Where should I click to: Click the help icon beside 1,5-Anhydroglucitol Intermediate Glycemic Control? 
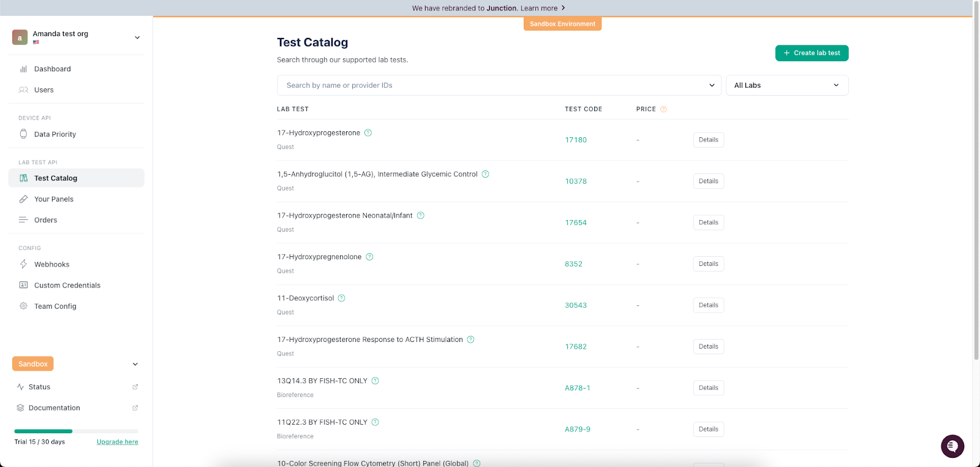485,174
